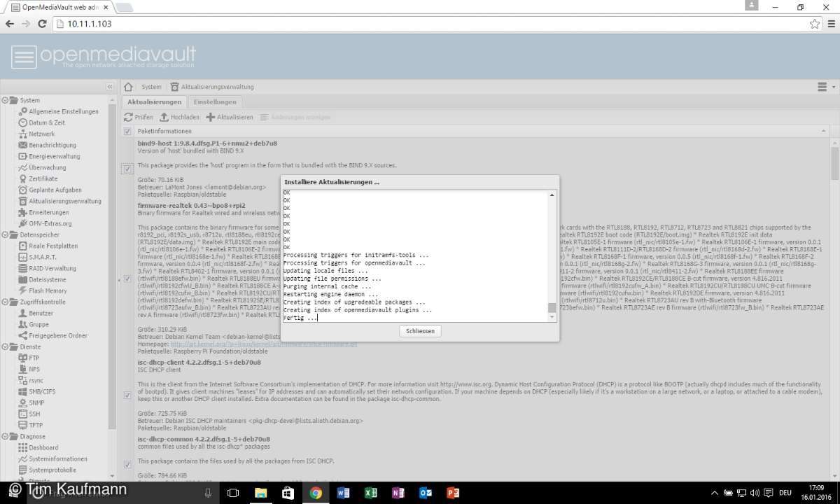
Task: Open Datum & Zeit settings
Action: (46, 122)
